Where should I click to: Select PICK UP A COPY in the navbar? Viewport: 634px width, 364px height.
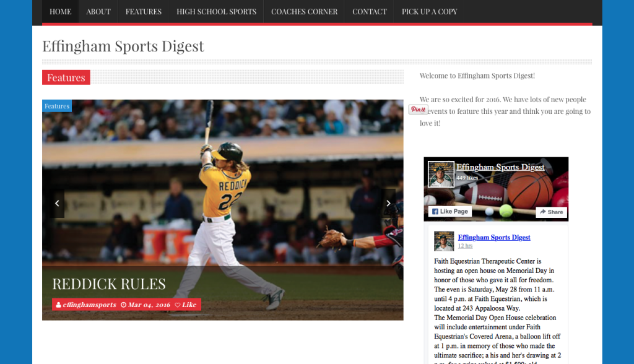pyautogui.click(x=428, y=11)
